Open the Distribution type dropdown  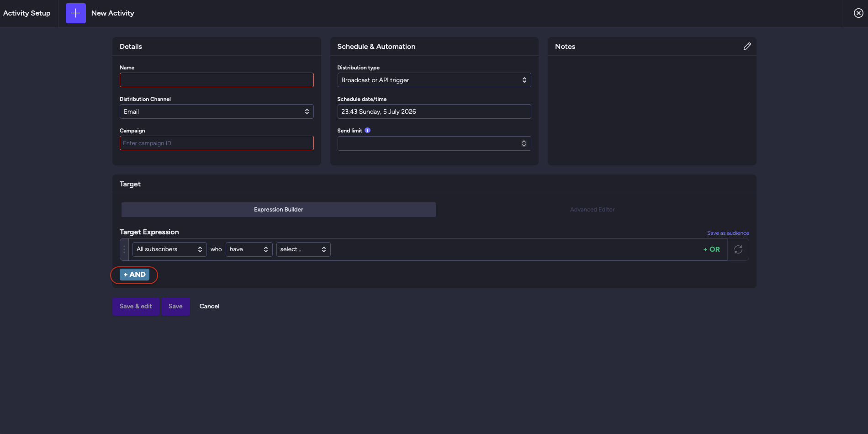(434, 80)
